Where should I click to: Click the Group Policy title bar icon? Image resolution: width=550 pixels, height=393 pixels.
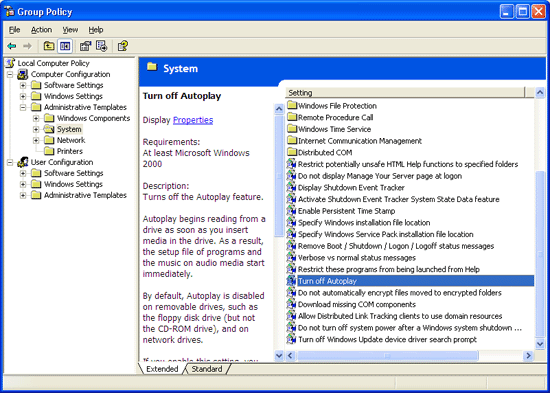(x=9, y=12)
